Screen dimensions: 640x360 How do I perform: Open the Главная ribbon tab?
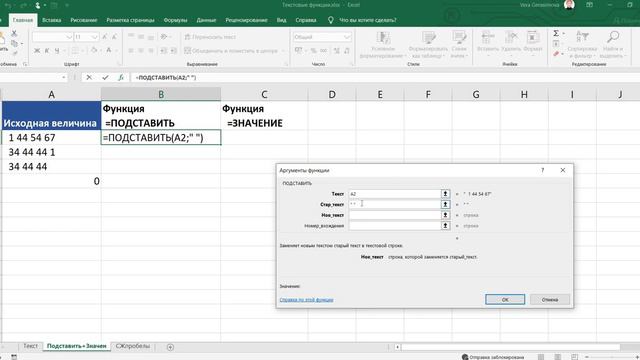click(22, 20)
